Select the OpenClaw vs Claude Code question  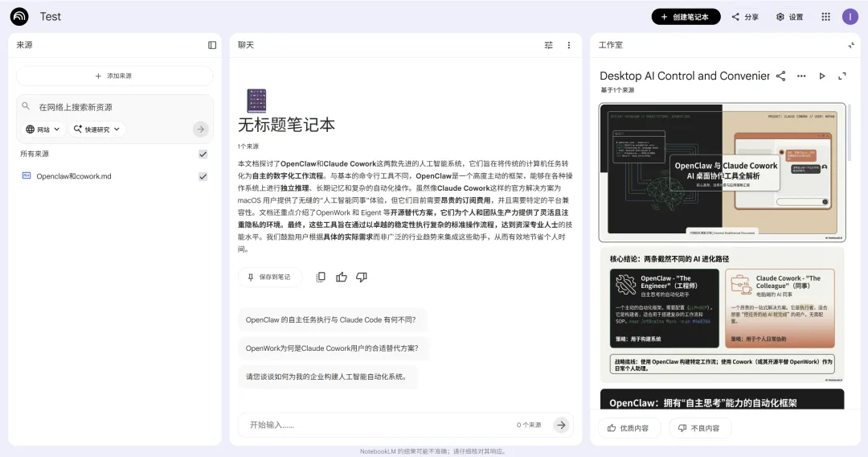pyautogui.click(x=332, y=319)
